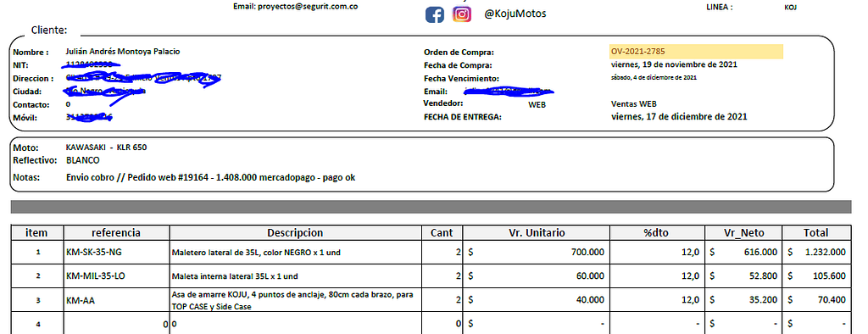Click the customer name Julián Andrés Montoya Palacio
The height and width of the screenshot is (334, 868).
pyautogui.click(x=123, y=52)
